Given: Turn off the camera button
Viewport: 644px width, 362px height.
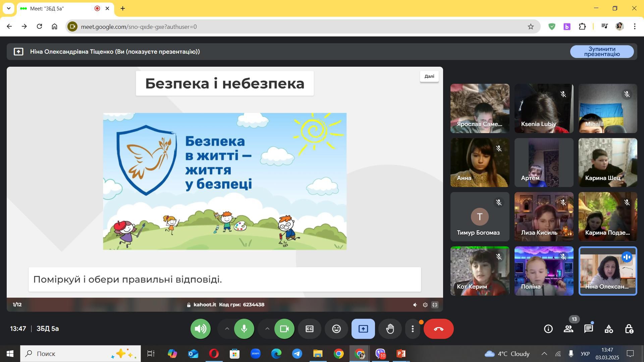Looking at the screenshot, I should [x=284, y=329].
